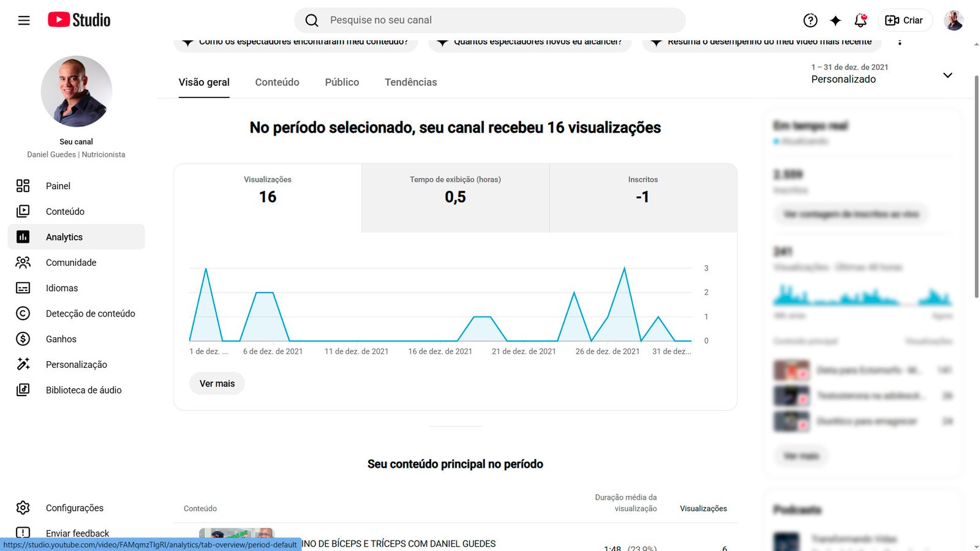
Task: Select the Tempo de exibição metric card
Action: 455,198
